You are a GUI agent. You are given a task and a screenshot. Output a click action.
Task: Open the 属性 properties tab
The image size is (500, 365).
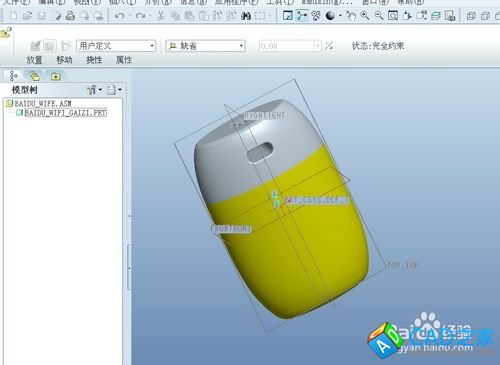(124, 60)
